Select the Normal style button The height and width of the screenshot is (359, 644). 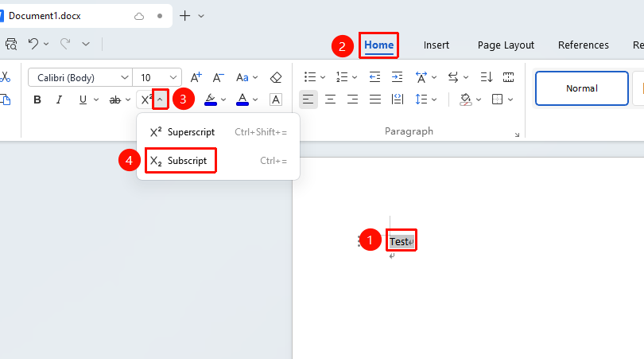pos(581,88)
